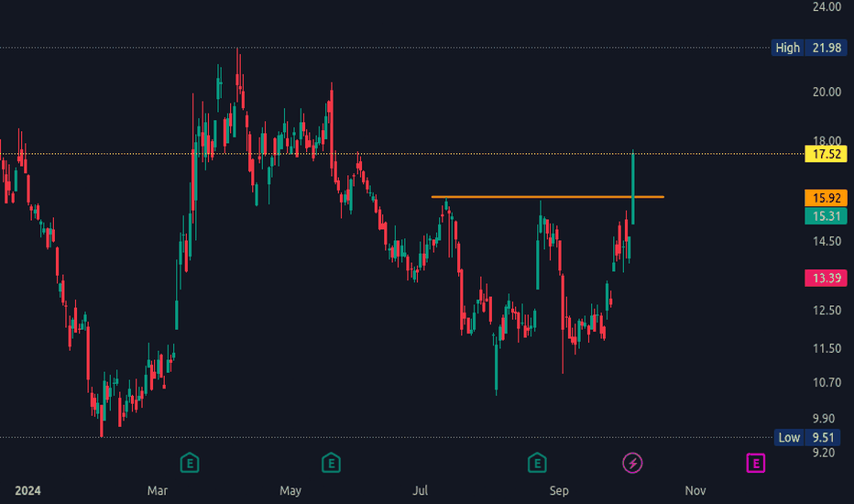The image size is (854, 504).
Task: Click the red 13.39 price label
Action: point(826,278)
